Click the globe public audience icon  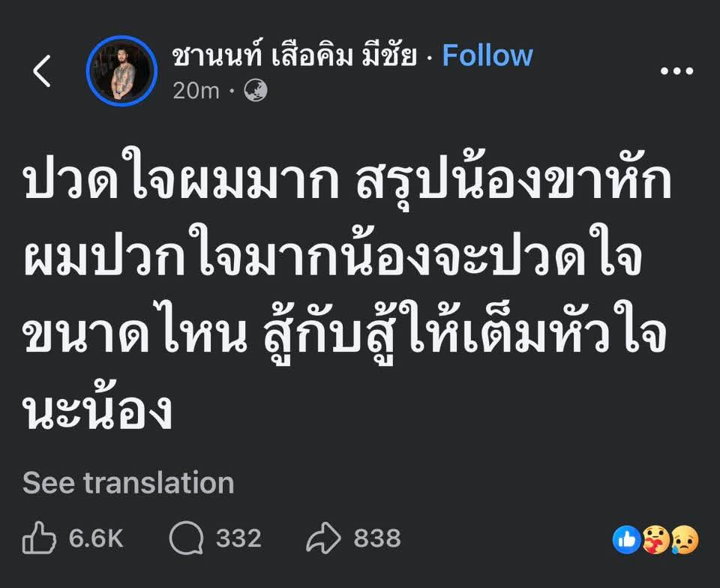256,91
